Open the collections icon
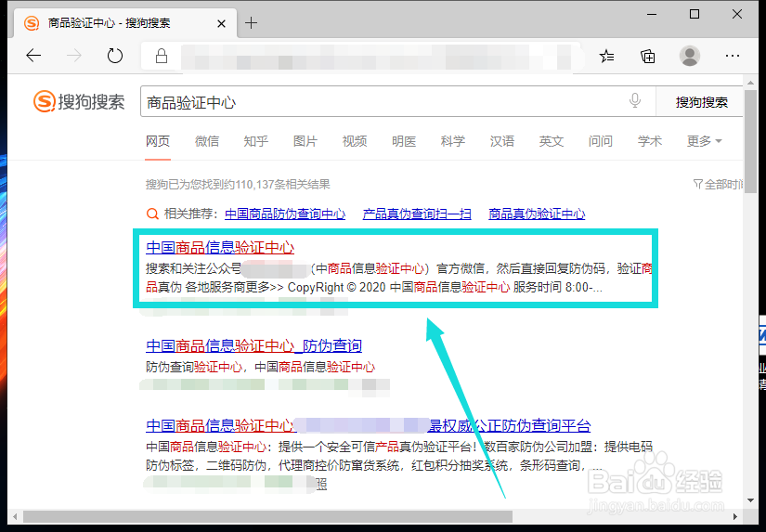Screen dimensions: 766x532 tap(648, 57)
